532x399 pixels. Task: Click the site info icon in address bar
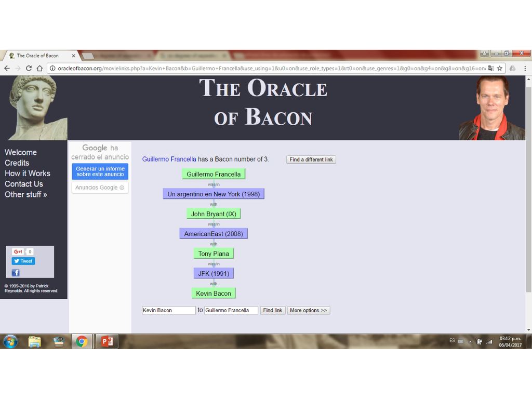pyautogui.click(x=52, y=68)
